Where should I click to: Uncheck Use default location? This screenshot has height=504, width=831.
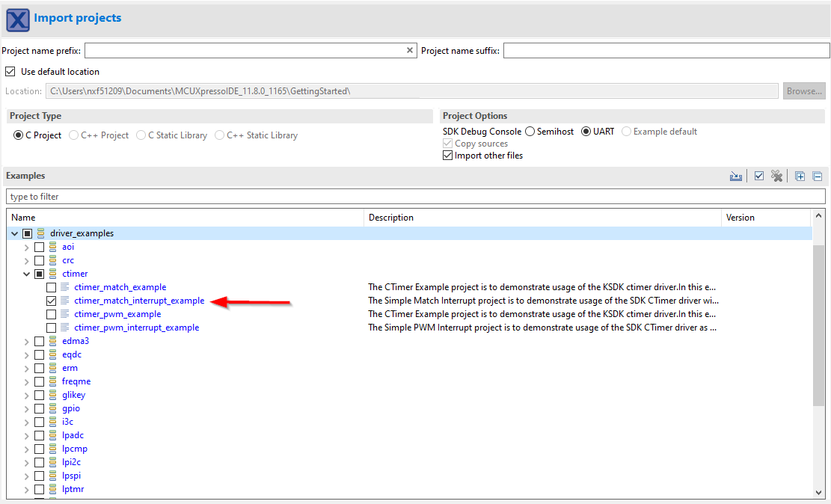point(10,72)
